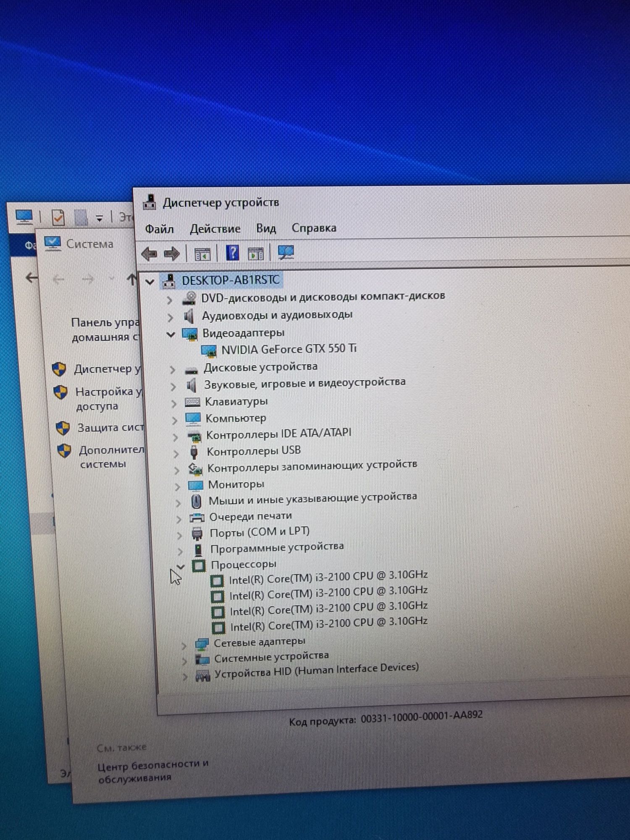The width and height of the screenshot is (630, 840).
Task: Click the Back arrow in Device Manager toolbar
Action: click(x=149, y=254)
